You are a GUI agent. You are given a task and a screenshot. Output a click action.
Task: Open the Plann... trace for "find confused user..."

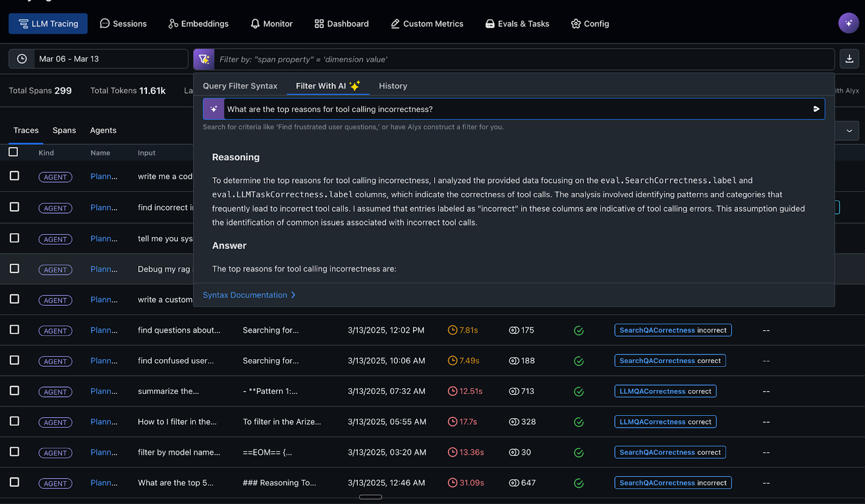(104, 361)
